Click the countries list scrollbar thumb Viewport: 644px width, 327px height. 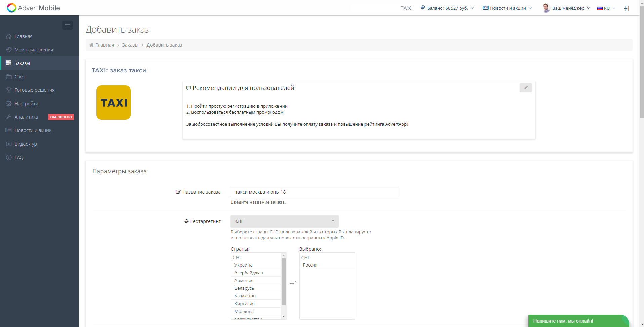click(x=284, y=282)
